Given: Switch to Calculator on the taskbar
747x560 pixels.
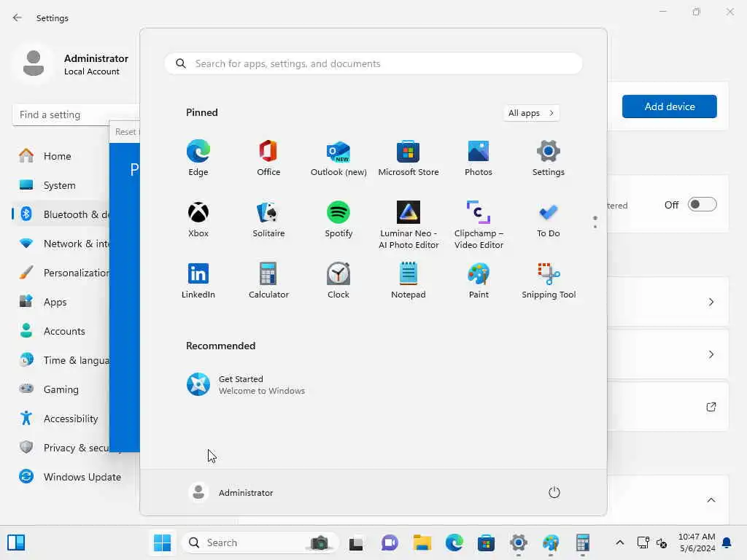Looking at the screenshot, I should [583, 542].
